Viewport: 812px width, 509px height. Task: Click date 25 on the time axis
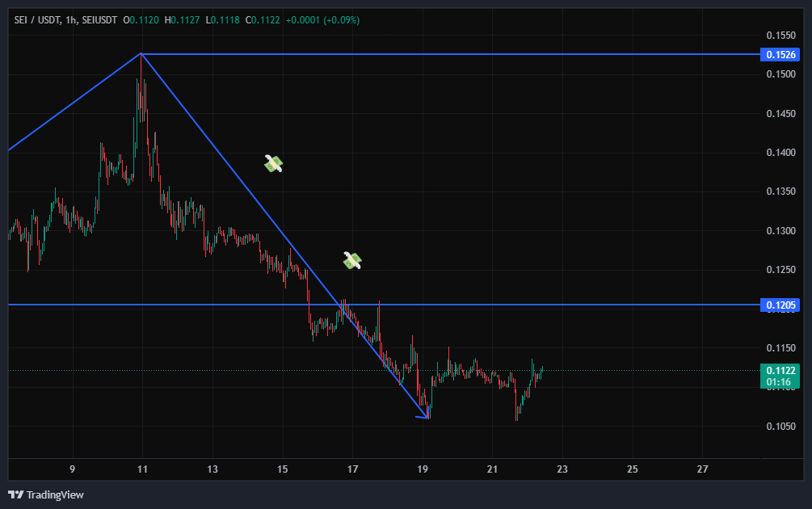click(633, 469)
